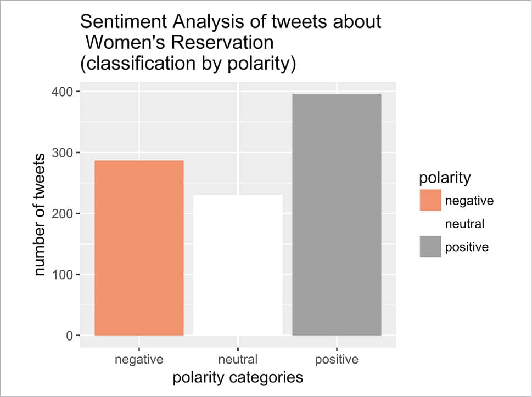532x397 pixels.
Task: Click the 'negative' legend label text
Action: (x=469, y=200)
